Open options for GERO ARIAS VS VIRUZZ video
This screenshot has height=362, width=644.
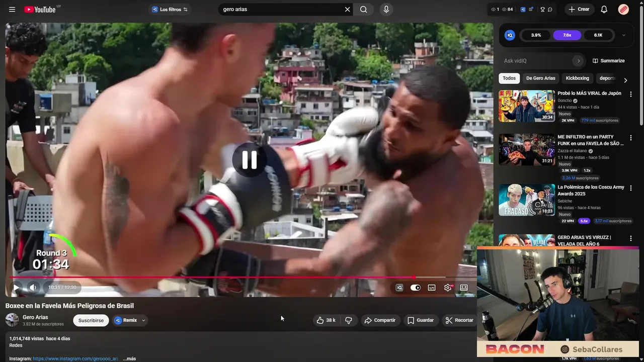pyautogui.click(x=631, y=238)
